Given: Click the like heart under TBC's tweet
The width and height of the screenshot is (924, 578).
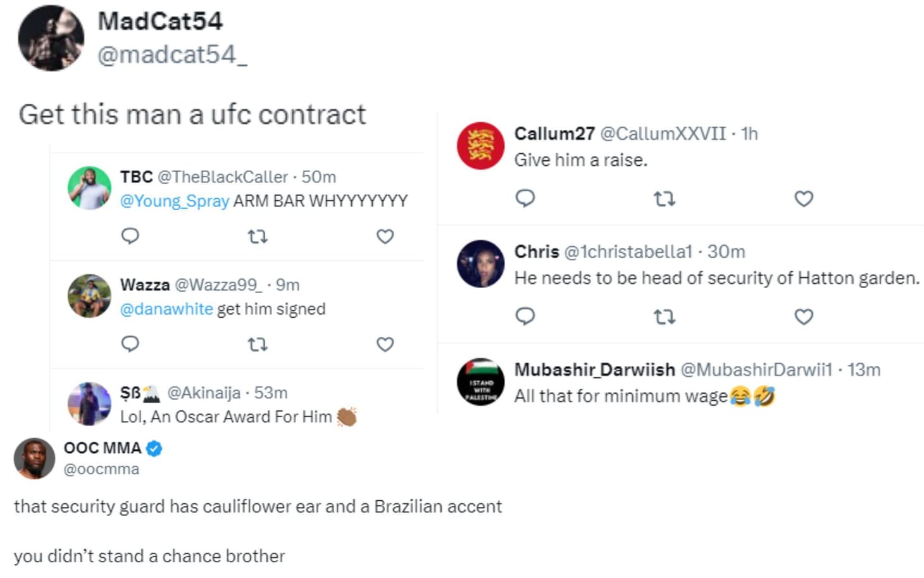Looking at the screenshot, I should coord(385,236).
